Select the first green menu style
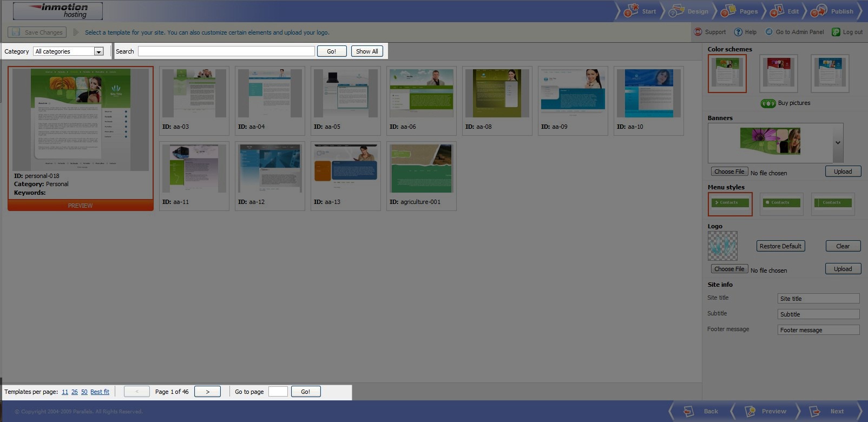The image size is (868, 422). [x=730, y=203]
